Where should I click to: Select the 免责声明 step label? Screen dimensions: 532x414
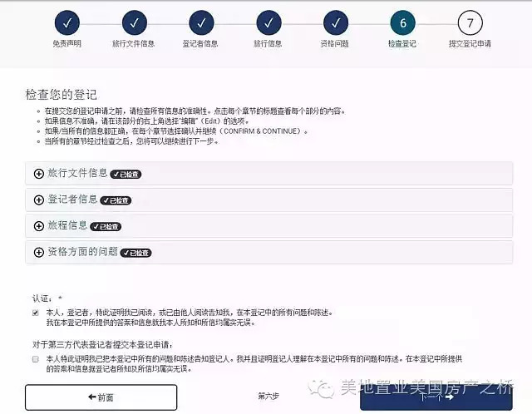pyautogui.click(x=66, y=43)
